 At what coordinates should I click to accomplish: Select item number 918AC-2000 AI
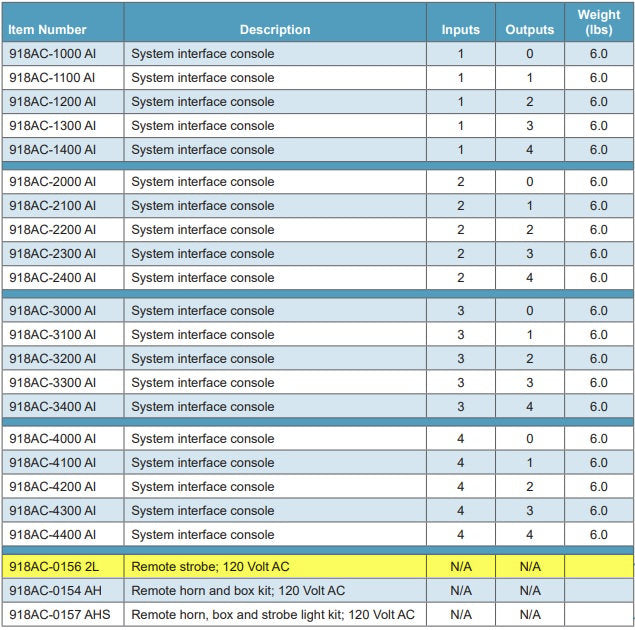click(53, 182)
